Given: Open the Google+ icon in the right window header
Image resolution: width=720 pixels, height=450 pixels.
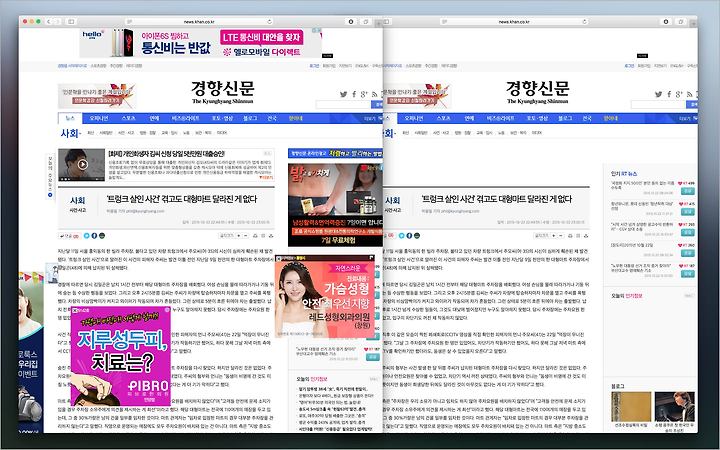Looking at the screenshot, I should [679, 94].
